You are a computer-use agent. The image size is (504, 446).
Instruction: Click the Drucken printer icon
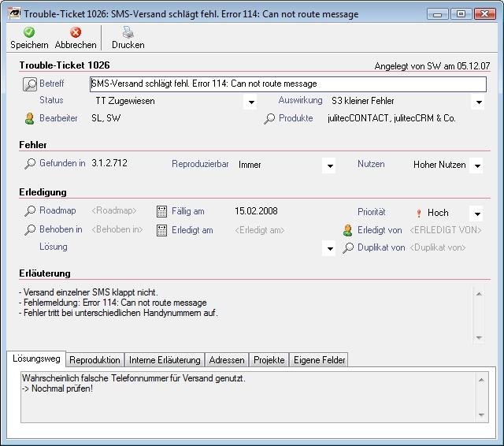[128, 32]
